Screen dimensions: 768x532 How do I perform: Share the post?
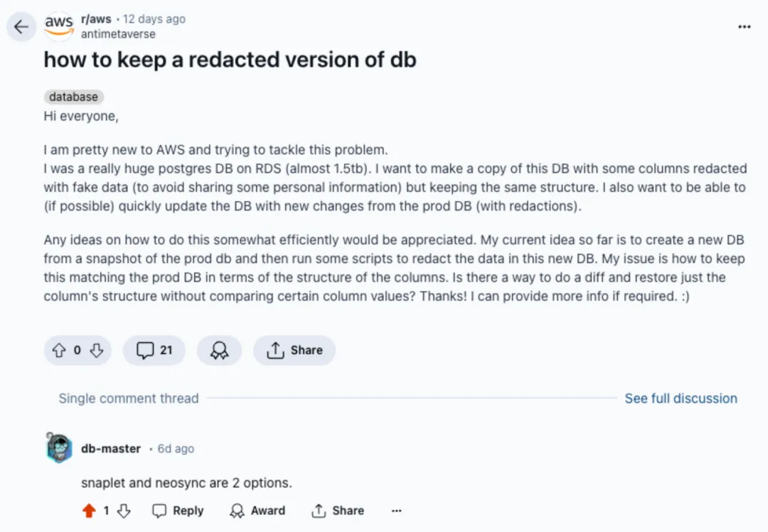(294, 350)
